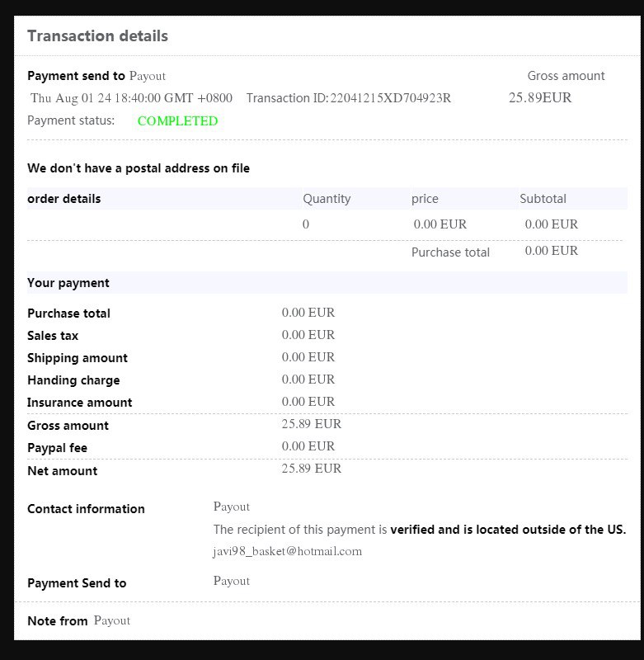Image resolution: width=644 pixels, height=660 pixels.
Task: Click the Quantity column header
Action: pyautogui.click(x=327, y=199)
